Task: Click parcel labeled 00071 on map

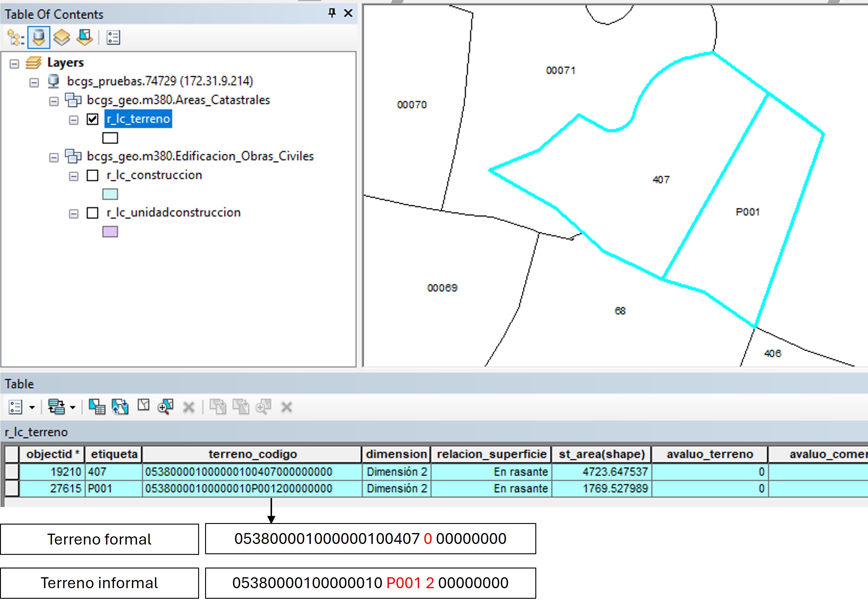Action: 560,70
